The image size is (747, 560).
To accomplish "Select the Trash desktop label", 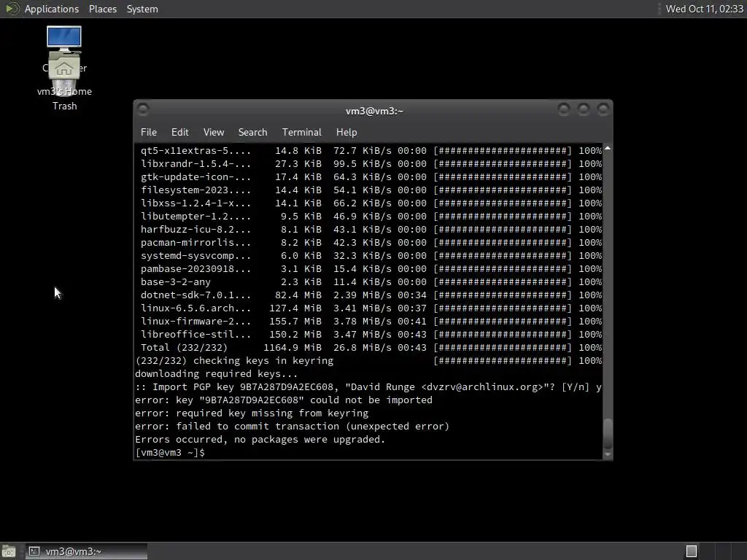I will point(64,106).
